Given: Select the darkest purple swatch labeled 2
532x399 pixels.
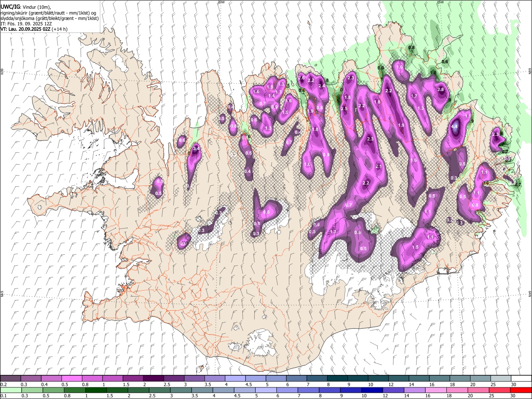Looking at the screenshot, I should point(153,378).
